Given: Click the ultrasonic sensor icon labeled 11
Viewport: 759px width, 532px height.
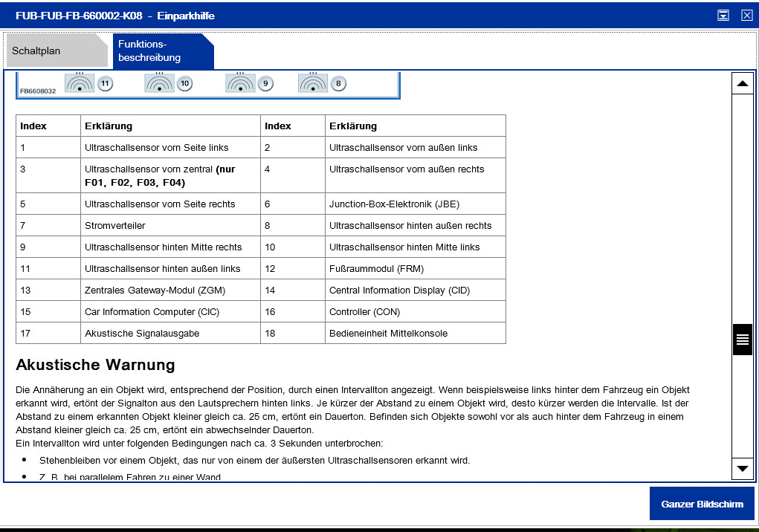Looking at the screenshot, I should click(80, 82).
